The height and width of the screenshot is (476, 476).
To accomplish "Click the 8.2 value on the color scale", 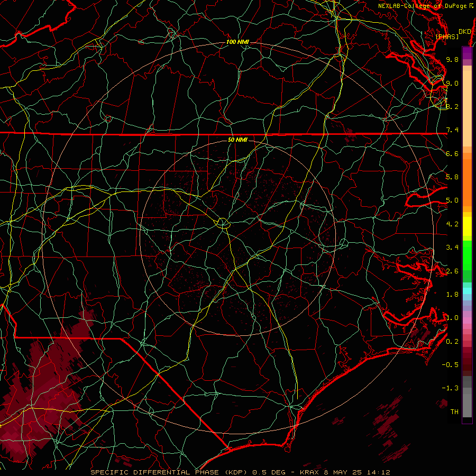I will [x=452, y=106].
